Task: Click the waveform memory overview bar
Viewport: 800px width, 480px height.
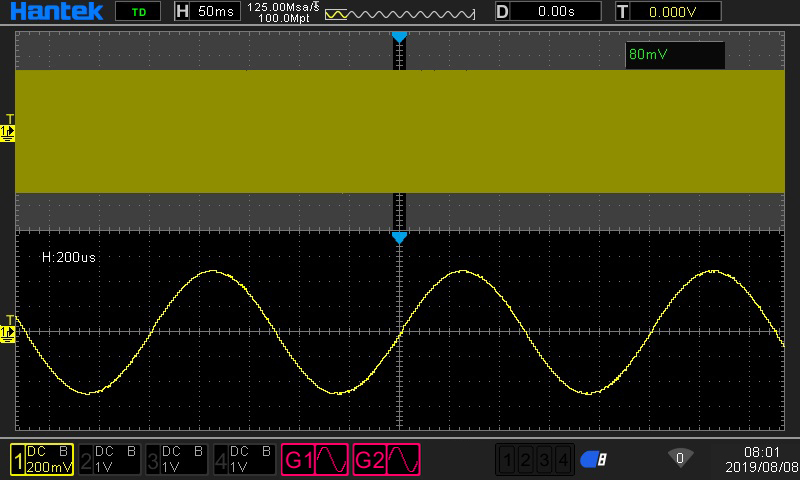Action: click(400, 14)
